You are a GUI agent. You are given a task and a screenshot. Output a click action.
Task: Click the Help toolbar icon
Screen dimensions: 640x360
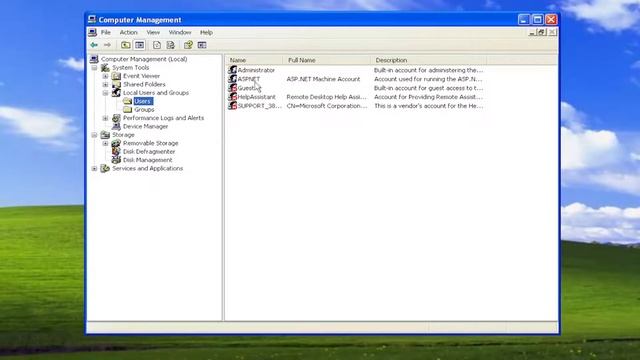188,45
